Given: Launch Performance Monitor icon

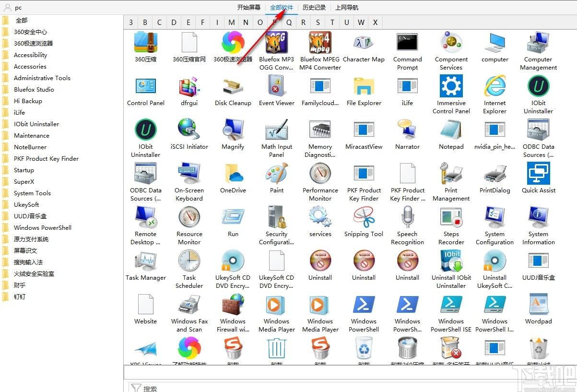Looking at the screenshot, I should (320, 174).
